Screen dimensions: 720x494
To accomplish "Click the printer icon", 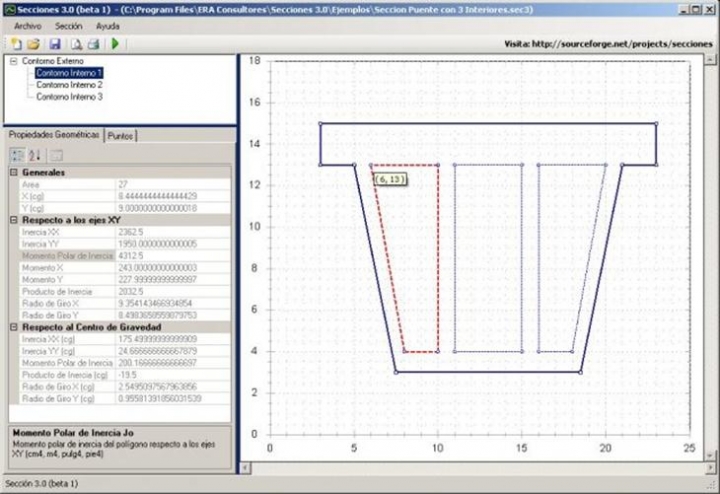I will [x=93, y=44].
